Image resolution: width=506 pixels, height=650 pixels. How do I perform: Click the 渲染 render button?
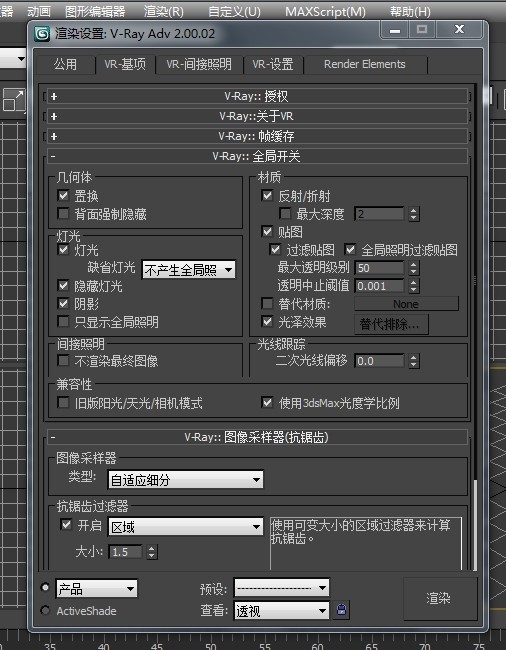(439, 598)
